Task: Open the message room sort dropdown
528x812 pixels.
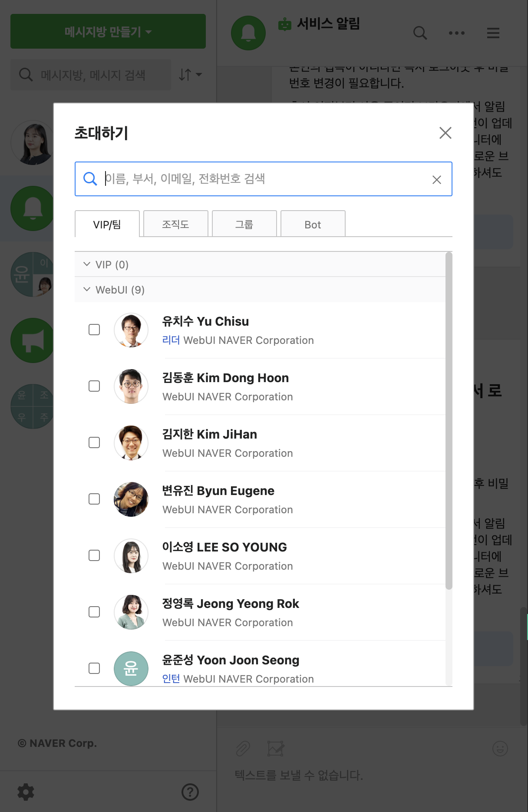Action: [190, 75]
